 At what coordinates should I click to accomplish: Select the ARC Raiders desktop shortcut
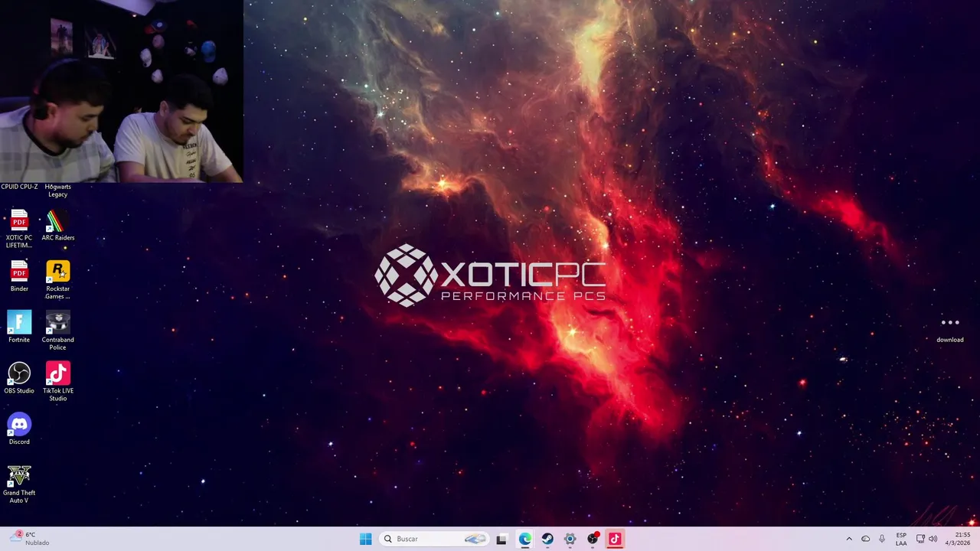[57, 226]
